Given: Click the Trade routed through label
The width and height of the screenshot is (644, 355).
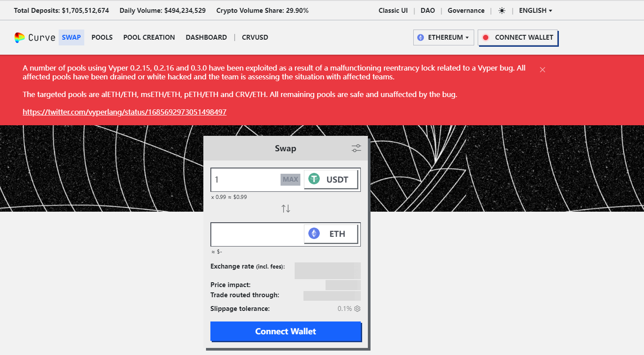Looking at the screenshot, I should 245,295.
